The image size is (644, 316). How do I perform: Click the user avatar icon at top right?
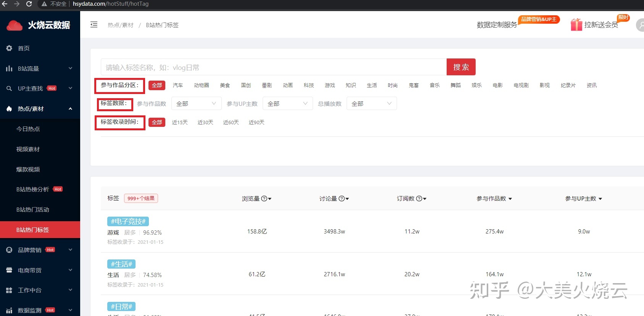point(640,25)
